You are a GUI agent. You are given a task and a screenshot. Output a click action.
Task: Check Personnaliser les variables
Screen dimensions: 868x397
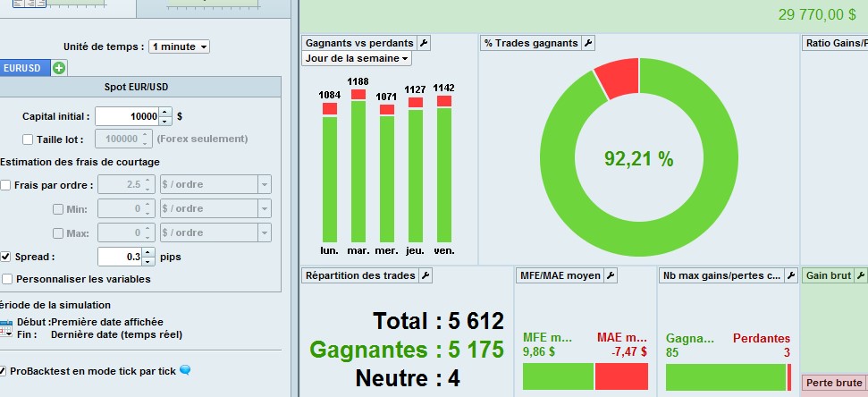[7, 279]
